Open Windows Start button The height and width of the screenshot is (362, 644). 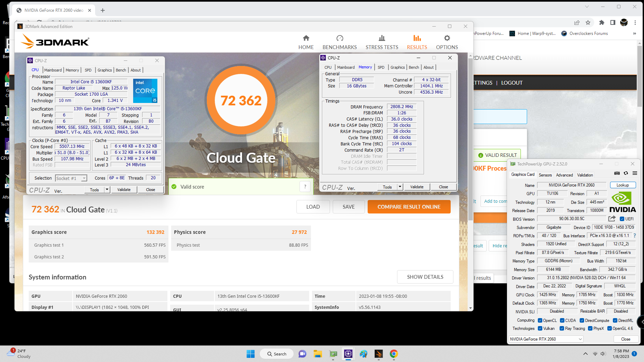tap(250, 354)
